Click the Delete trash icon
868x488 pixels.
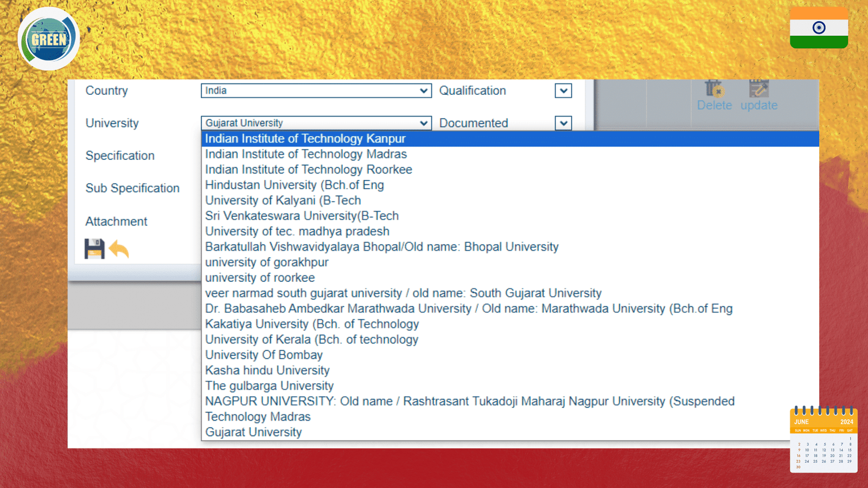[714, 89]
